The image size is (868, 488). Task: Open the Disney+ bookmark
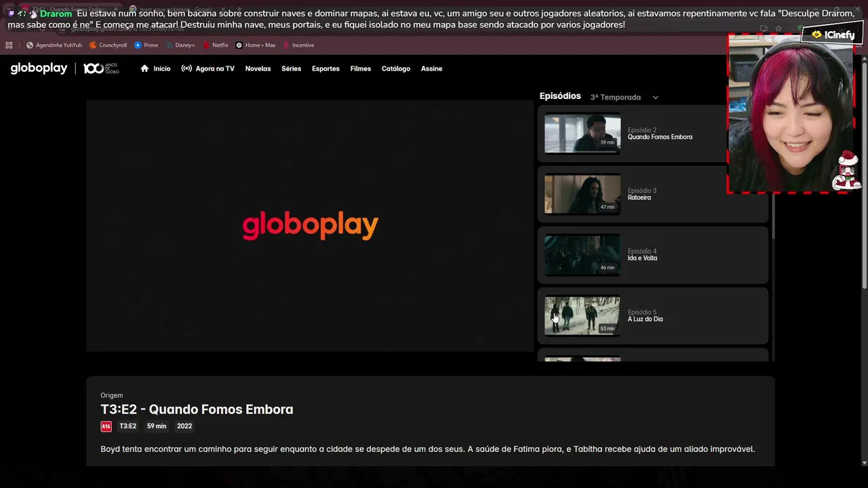pos(180,45)
